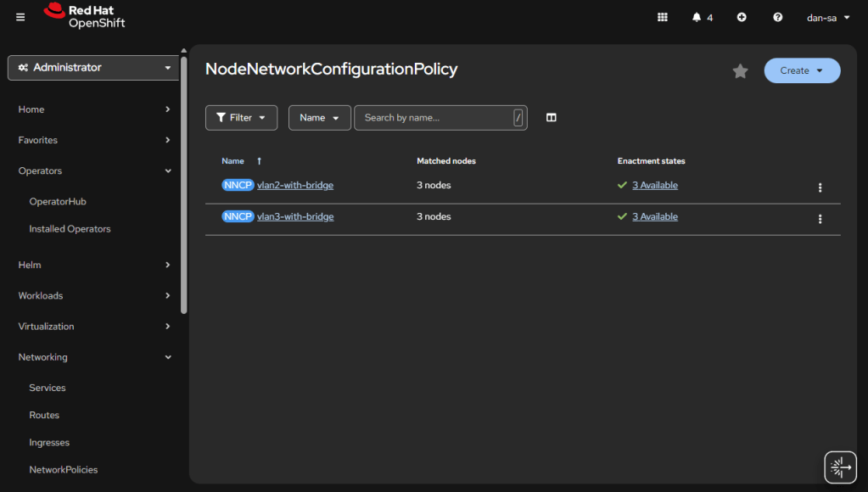Launch the assistant icon at bottom right

coord(840,467)
